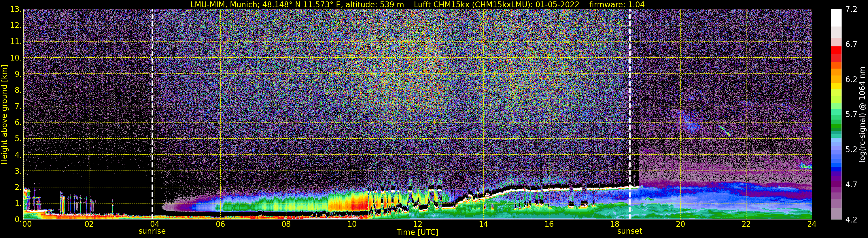Click the colorbar value 6.7

click(851, 44)
